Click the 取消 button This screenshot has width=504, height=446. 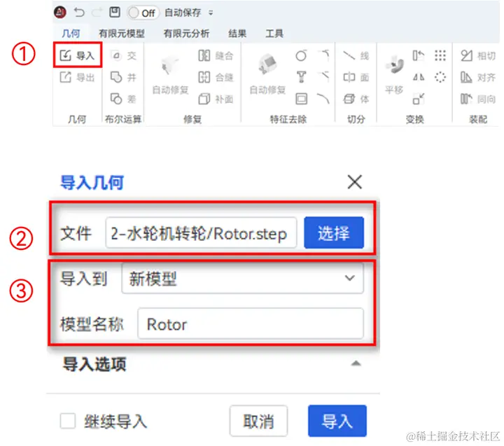(x=258, y=421)
